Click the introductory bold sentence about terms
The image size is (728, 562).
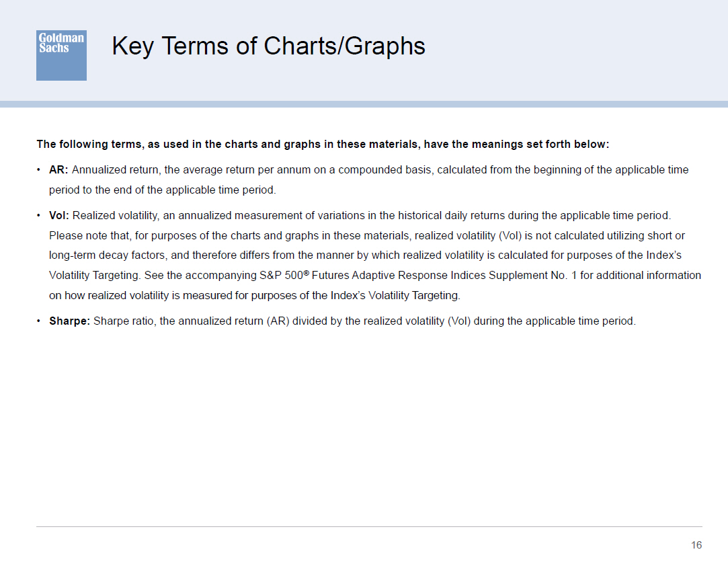323,145
